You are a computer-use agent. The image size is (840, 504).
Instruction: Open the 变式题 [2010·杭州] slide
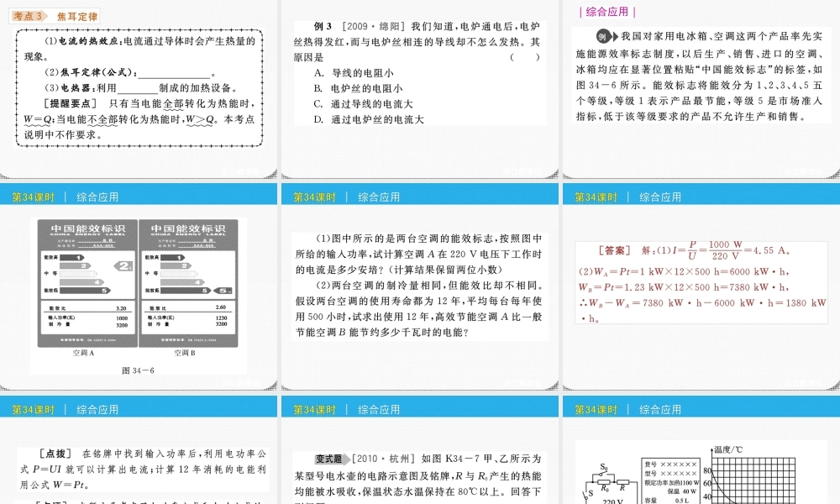419,450
